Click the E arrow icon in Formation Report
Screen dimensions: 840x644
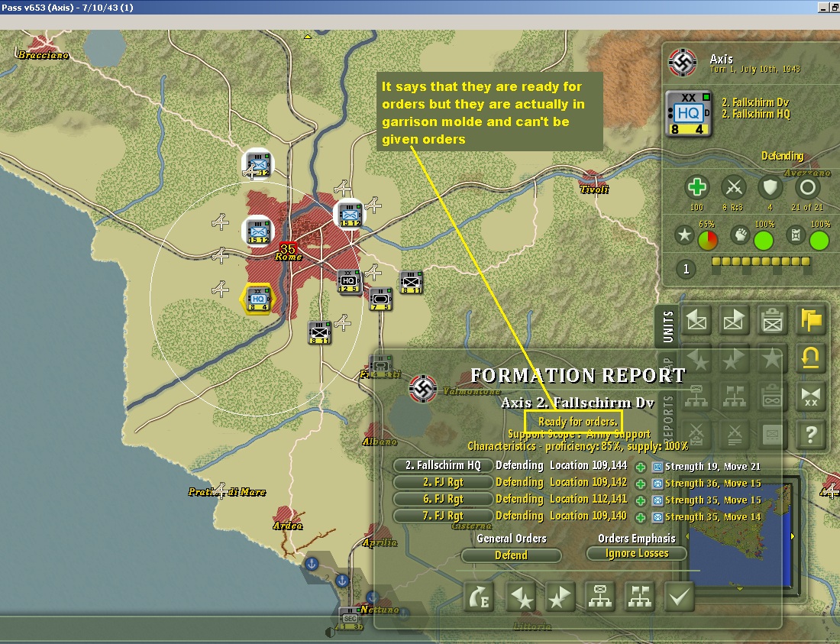click(479, 597)
